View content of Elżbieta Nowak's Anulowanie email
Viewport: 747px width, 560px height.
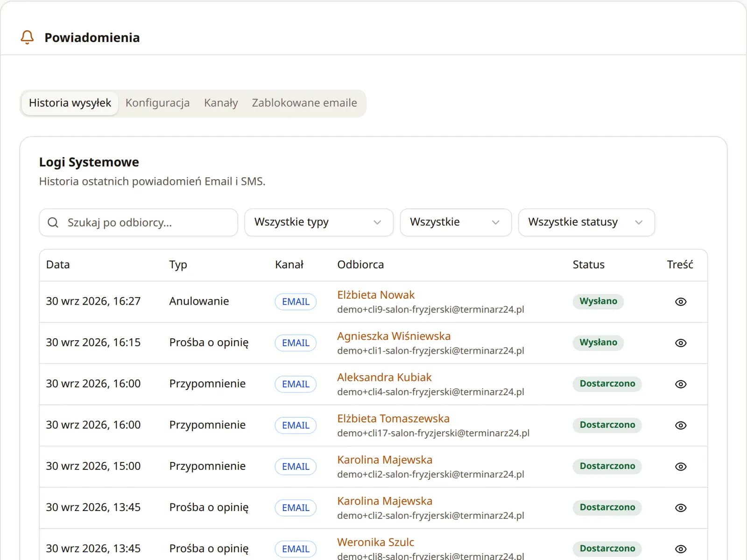[x=681, y=302]
